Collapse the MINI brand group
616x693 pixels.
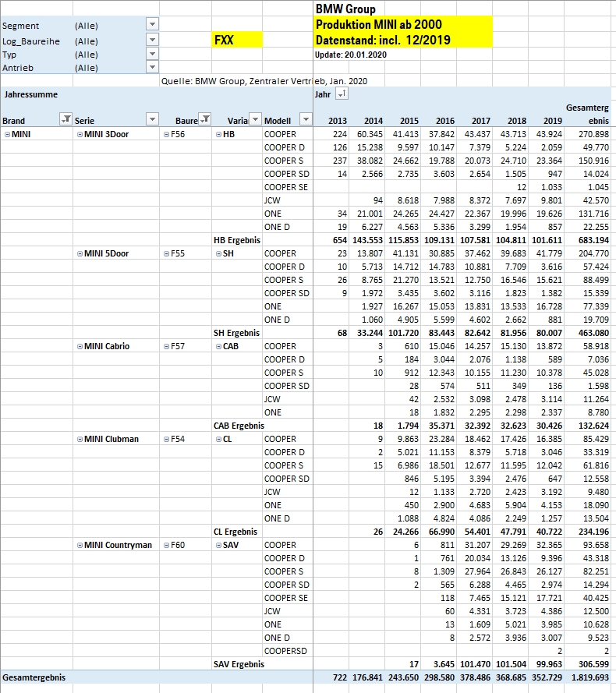click(7, 134)
